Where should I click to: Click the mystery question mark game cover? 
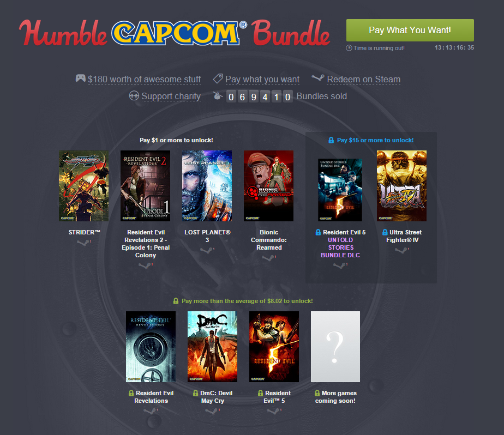point(335,346)
